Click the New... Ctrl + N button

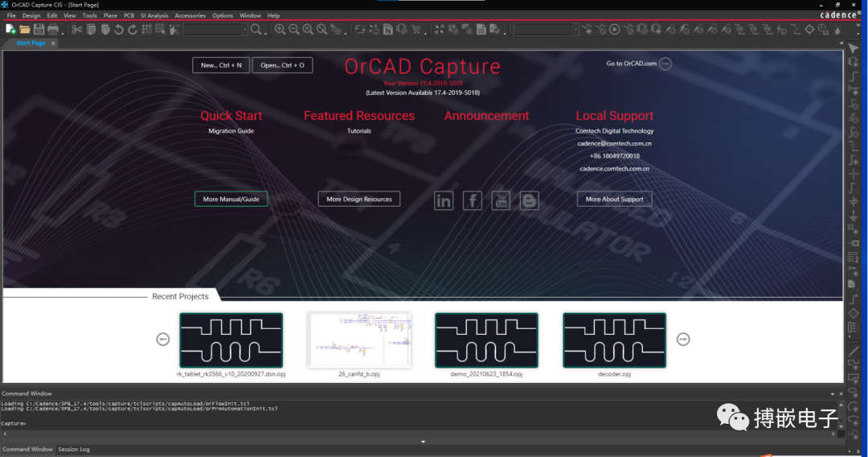(x=221, y=65)
